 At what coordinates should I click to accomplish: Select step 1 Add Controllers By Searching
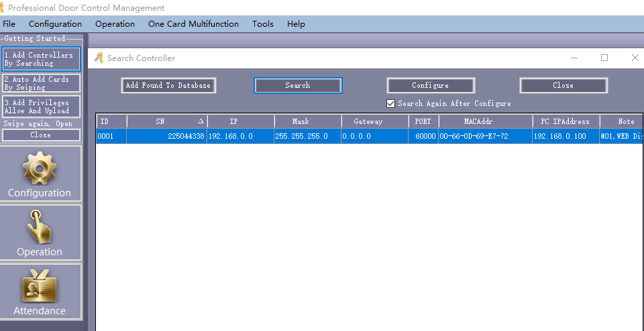pos(41,59)
